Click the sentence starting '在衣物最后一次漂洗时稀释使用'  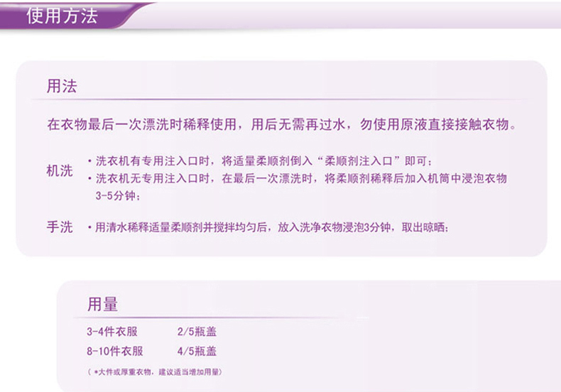click(x=282, y=124)
